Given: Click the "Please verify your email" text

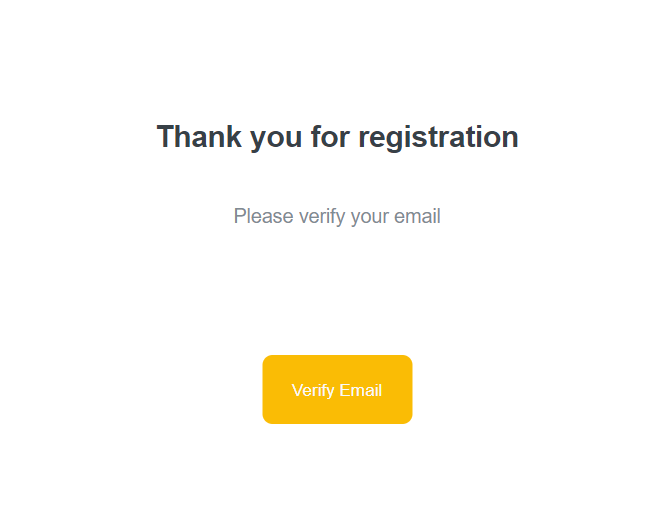Looking at the screenshot, I should tap(337, 216).
